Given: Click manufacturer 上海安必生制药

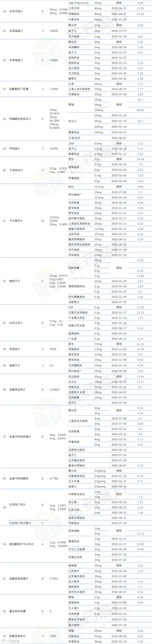Looking at the screenshot, I should pos(78,421).
